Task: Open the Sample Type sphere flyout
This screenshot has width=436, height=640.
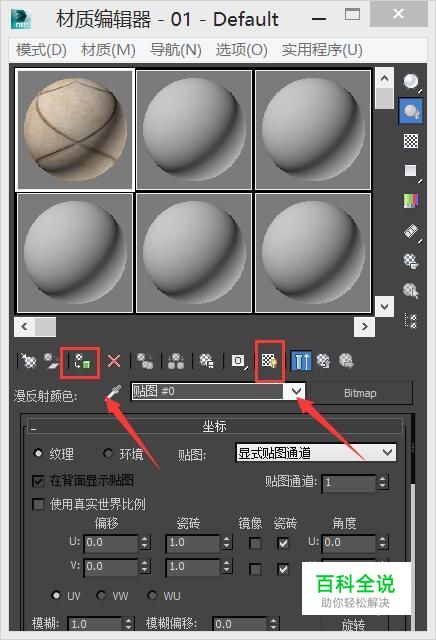Action: tap(411, 82)
